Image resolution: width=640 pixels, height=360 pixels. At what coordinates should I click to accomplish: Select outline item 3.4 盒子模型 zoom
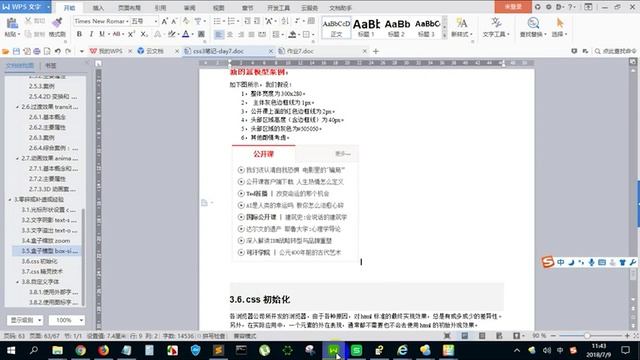[x=45, y=241]
